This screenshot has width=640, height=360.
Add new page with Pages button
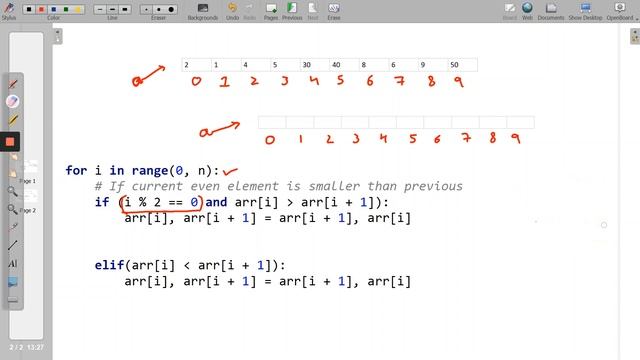[271, 11]
